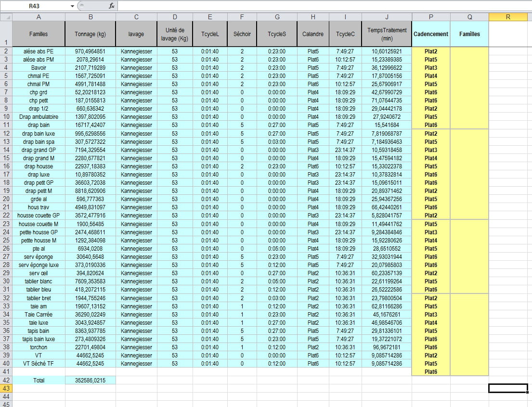Click the Name Box showing R43
Screen dimensions: 532x407
[34, 6]
